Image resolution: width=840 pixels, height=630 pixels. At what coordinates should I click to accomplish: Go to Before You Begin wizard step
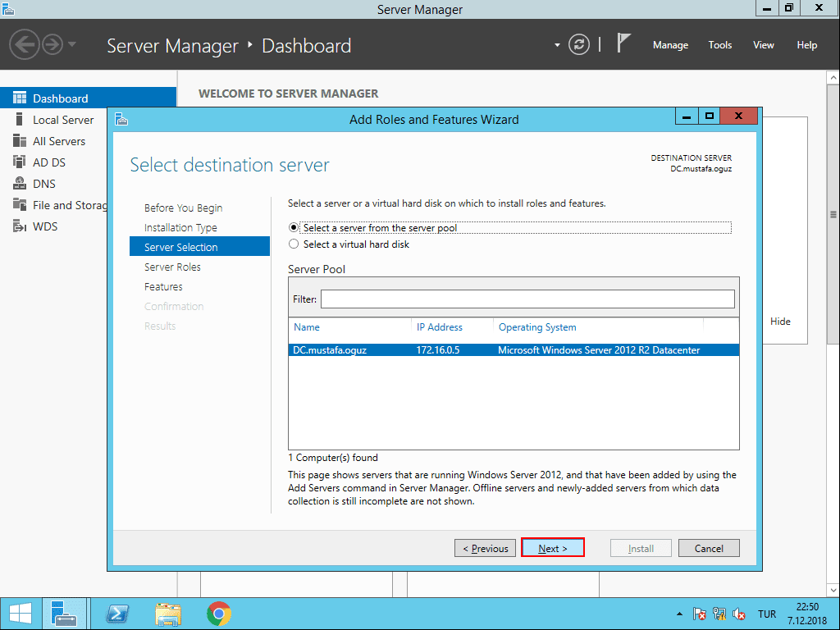pos(183,208)
